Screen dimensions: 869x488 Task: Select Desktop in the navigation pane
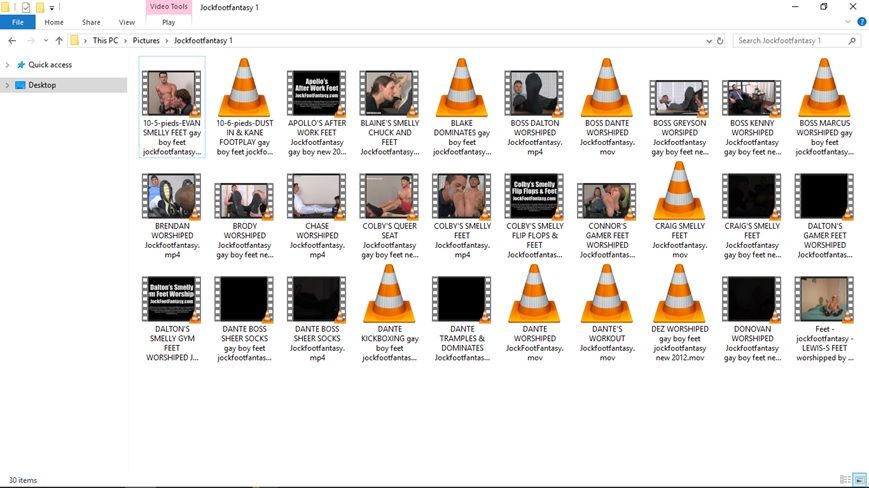42,85
